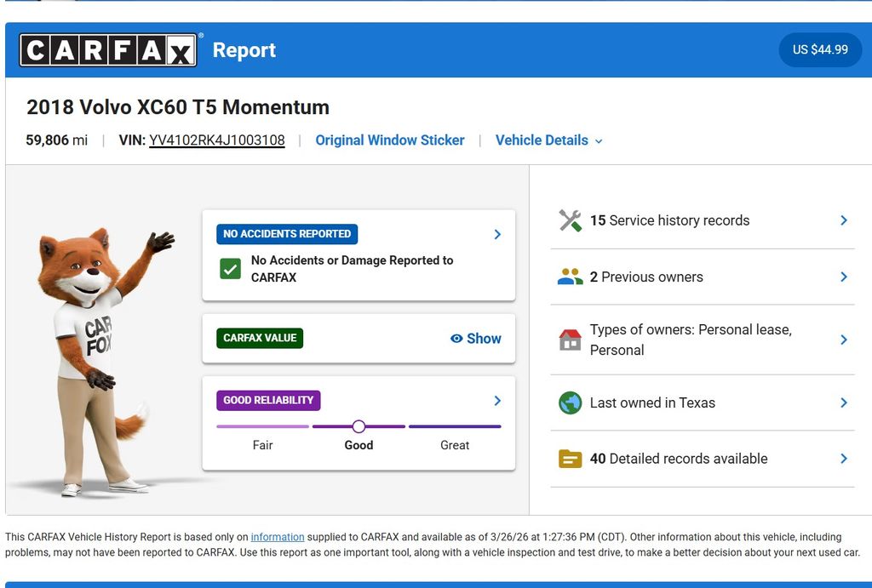Click the CARFAX logo in header
This screenshot has width=872, height=588.
[x=108, y=50]
